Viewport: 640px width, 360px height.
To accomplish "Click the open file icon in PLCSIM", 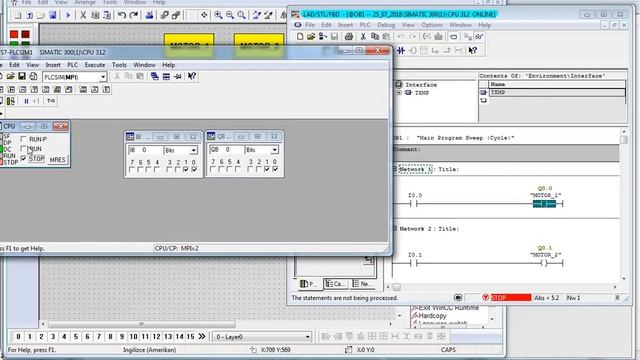I will pyautogui.click(x=11, y=76).
